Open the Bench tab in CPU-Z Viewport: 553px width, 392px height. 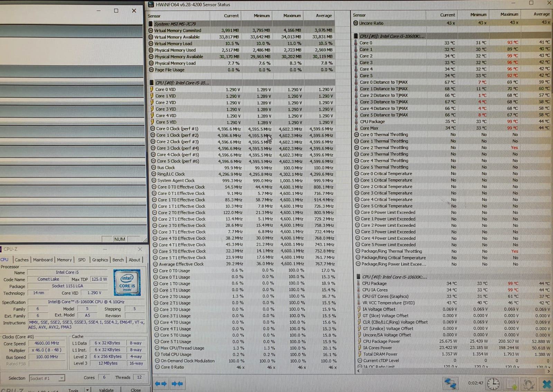(x=118, y=260)
